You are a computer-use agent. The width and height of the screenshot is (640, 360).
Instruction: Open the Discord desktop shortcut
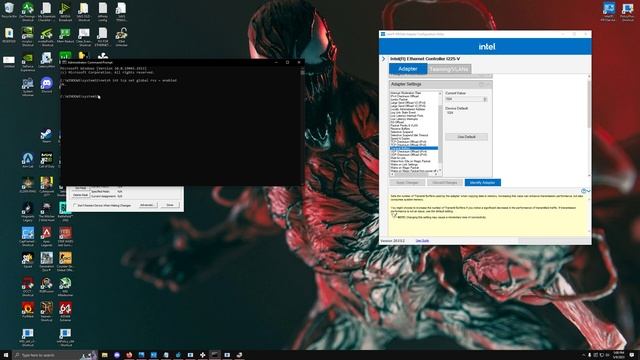click(x=47, y=85)
